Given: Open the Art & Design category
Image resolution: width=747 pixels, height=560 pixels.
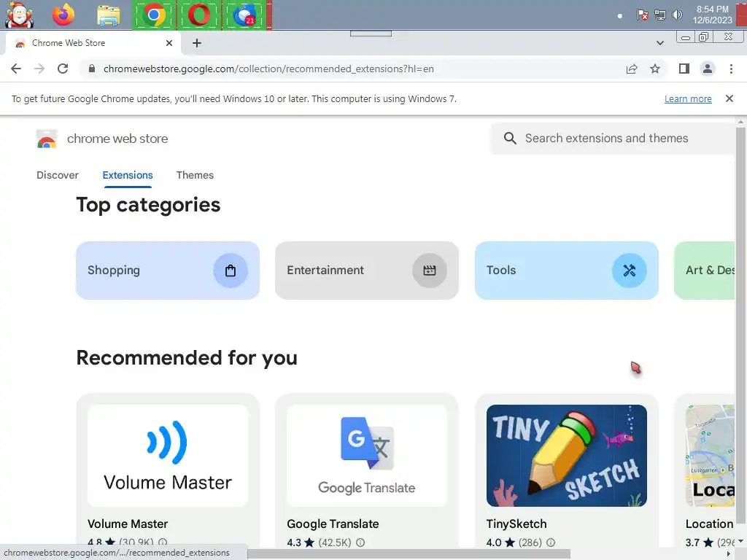Looking at the screenshot, I should pyautogui.click(x=705, y=271).
